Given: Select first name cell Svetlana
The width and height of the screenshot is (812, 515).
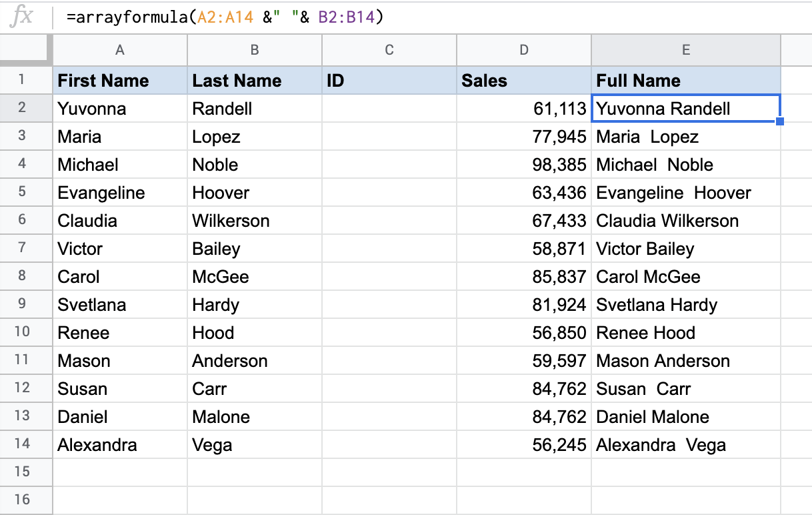Looking at the screenshot, I should (x=120, y=305).
